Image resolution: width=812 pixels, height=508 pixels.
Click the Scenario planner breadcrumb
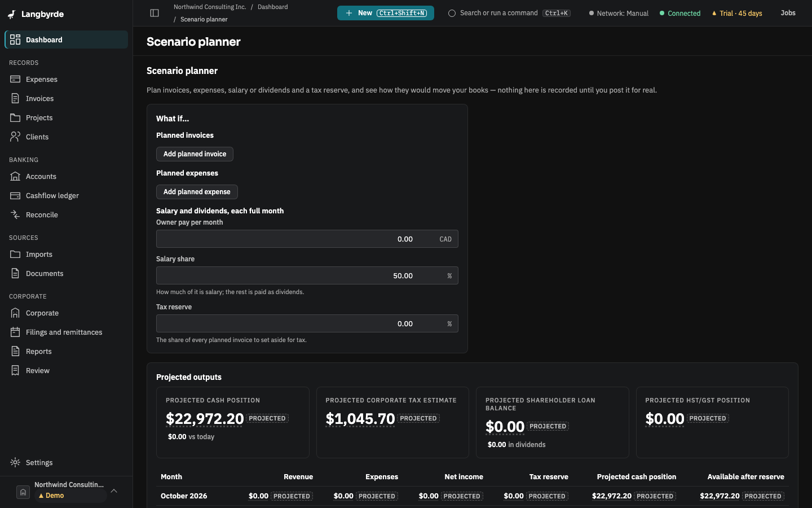tap(204, 19)
